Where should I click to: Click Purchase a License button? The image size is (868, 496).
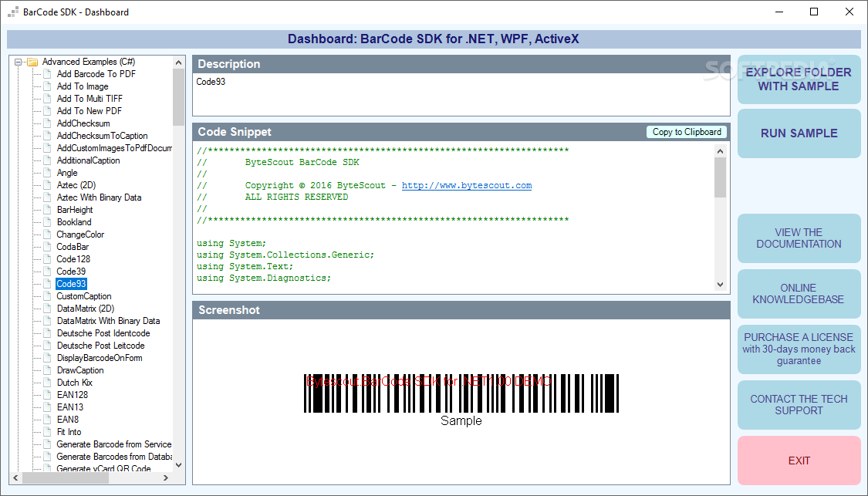[799, 349]
